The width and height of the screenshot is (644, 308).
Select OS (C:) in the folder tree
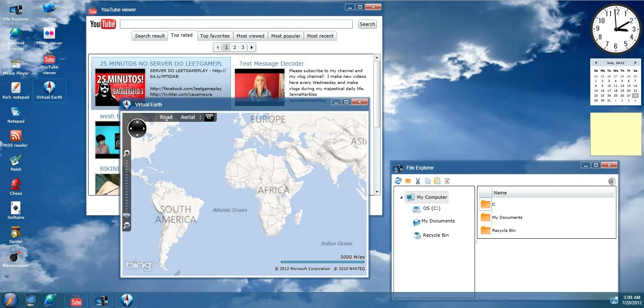427,209
